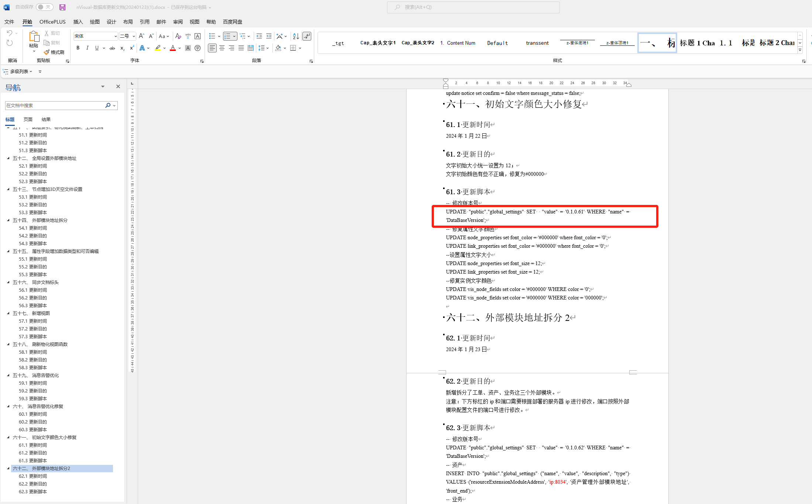Open the font name 宋体 dropdown
Viewport: 812px width, 504px height.
115,36
